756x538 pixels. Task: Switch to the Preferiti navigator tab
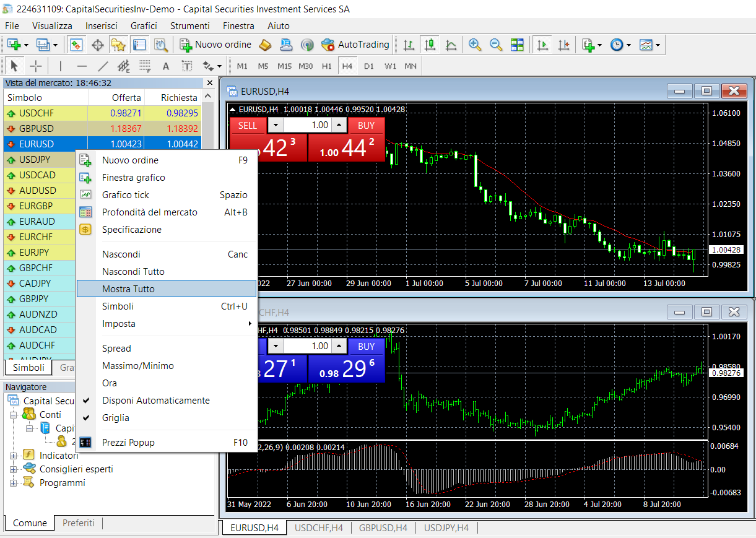[79, 523]
